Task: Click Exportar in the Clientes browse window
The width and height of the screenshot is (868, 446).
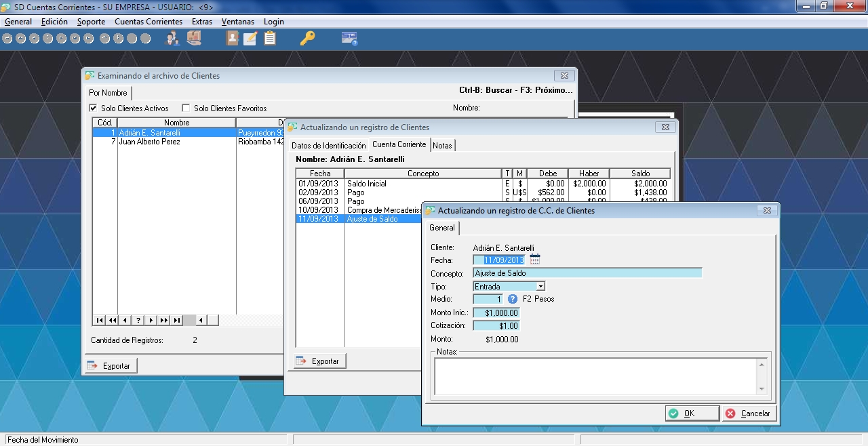Action: pyautogui.click(x=110, y=365)
